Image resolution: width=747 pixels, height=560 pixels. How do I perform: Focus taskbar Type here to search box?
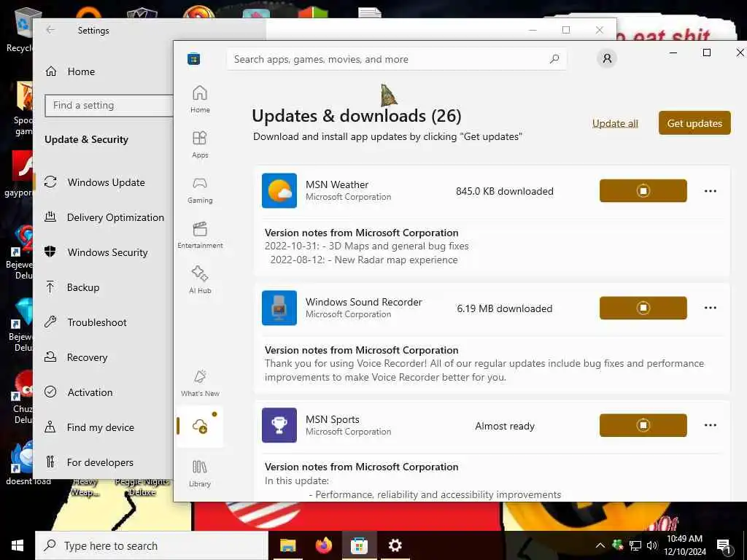pyautogui.click(x=152, y=545)
